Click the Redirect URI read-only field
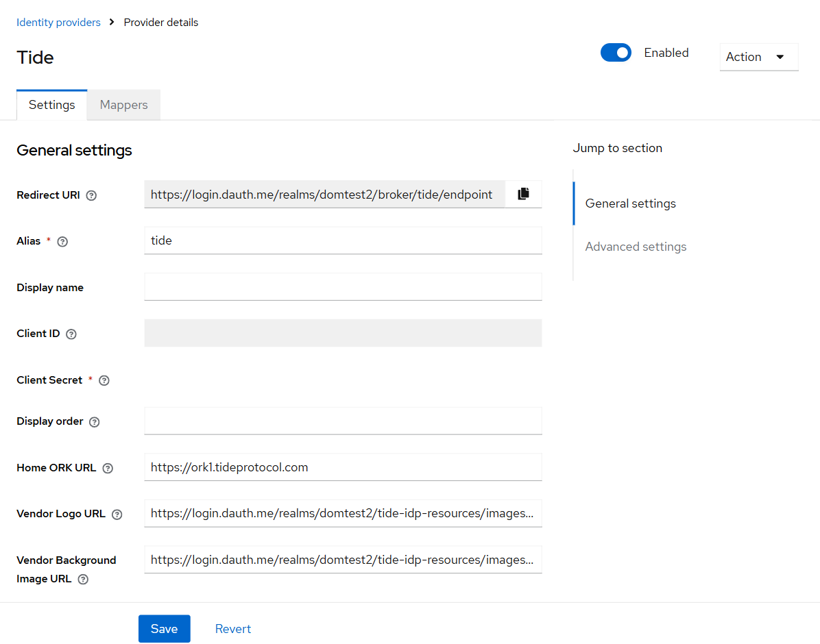This screenshot has height=644, width=820. (x=325, y=195)
